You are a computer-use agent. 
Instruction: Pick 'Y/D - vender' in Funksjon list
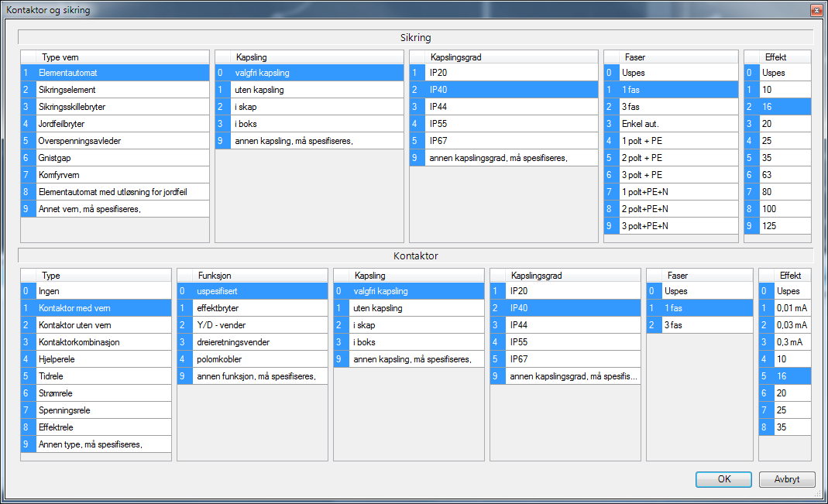coord(219,325)
